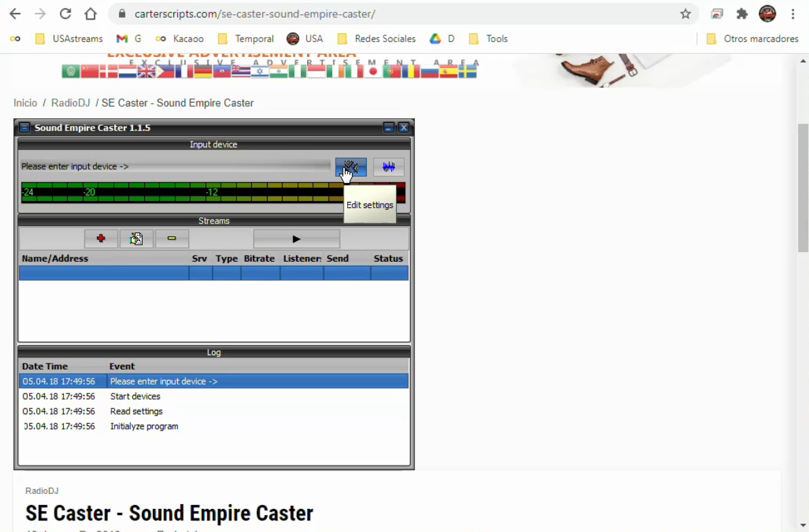Image resolution: width=809 pixels, height=532 pixels.
Task: Open the Temporal bookmark folder
Action: (246, 39)
